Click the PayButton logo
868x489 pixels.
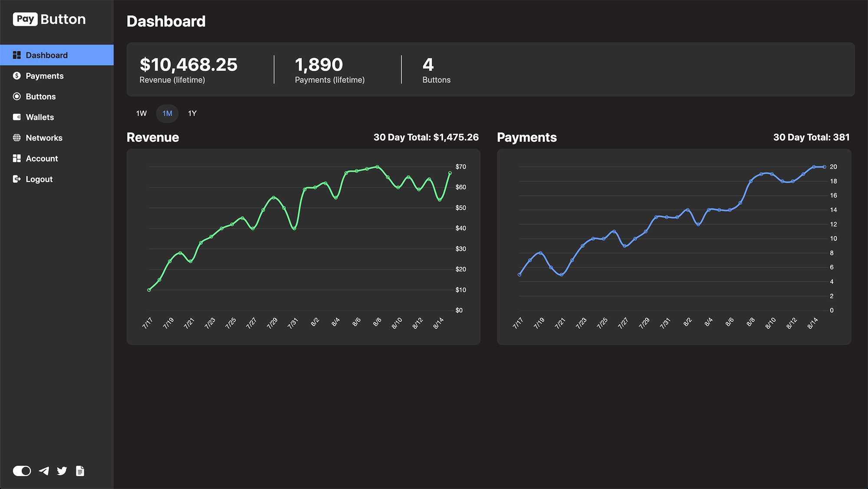click(x=49, y=20)
